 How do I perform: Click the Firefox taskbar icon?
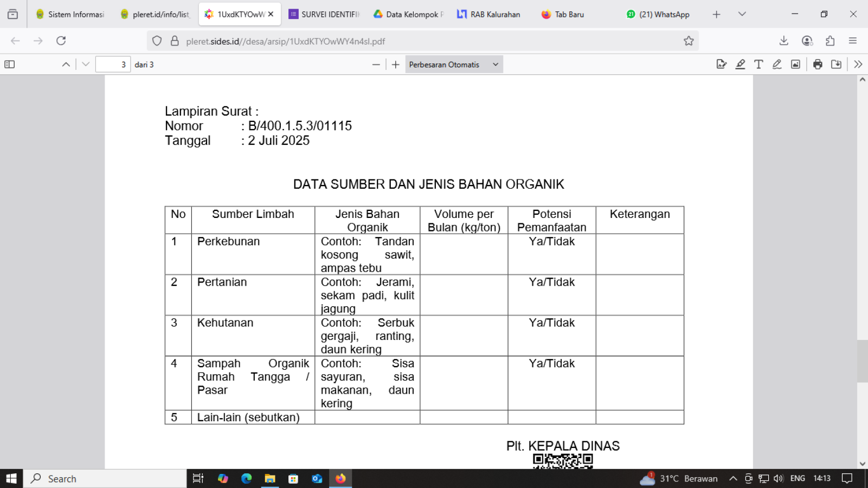340,479
